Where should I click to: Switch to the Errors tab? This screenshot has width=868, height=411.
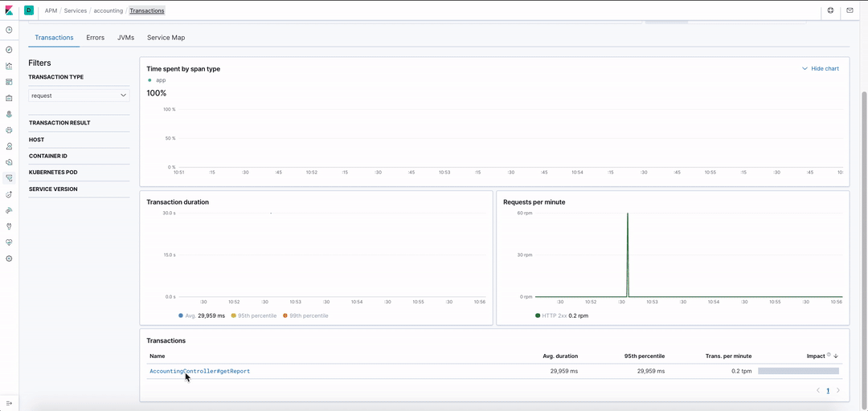(95, 38)
